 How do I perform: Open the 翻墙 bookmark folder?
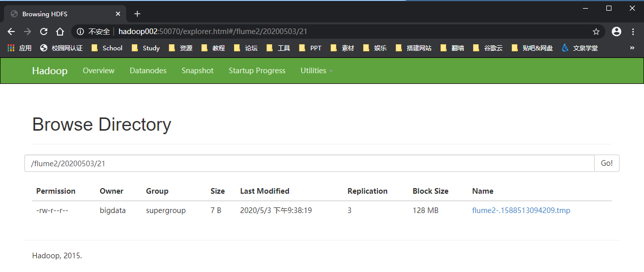452,48
